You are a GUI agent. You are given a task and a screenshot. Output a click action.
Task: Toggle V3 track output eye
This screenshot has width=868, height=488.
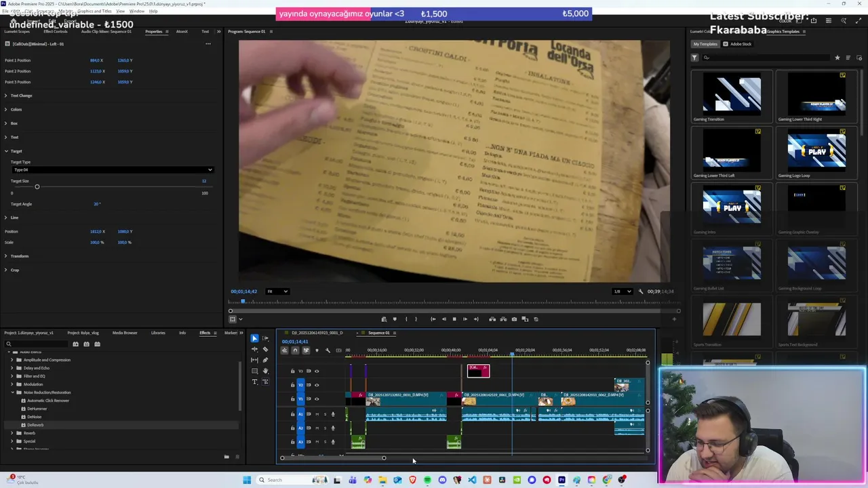coord(317,371)
